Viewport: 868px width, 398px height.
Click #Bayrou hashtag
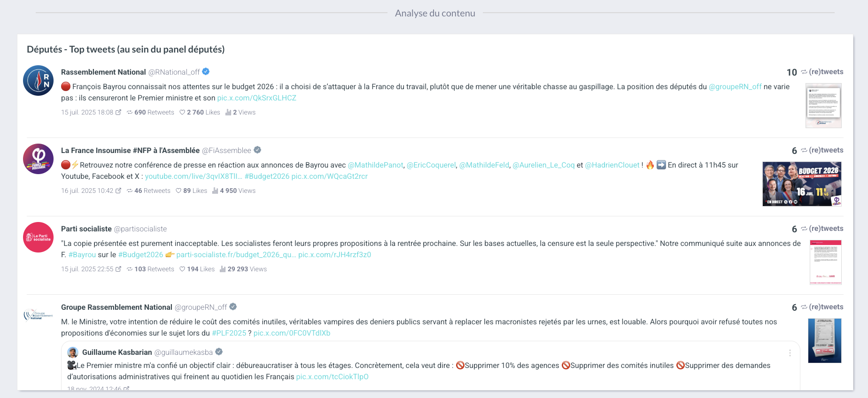point(82,255)
